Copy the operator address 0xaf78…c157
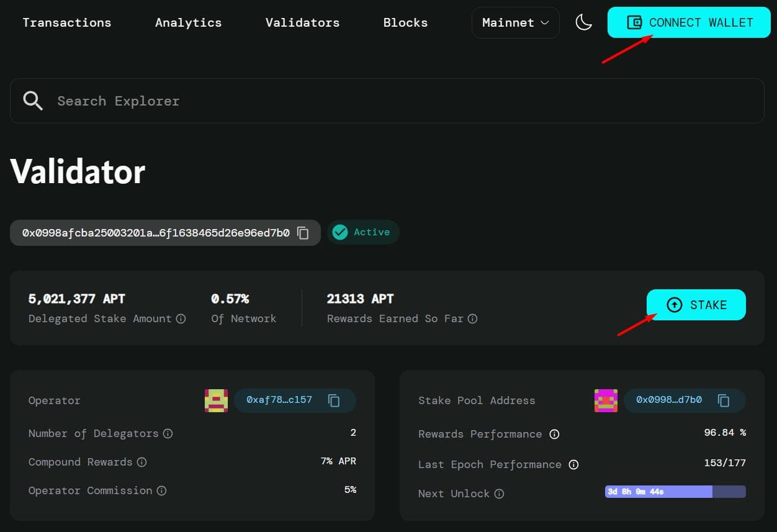 coord(334,400)
